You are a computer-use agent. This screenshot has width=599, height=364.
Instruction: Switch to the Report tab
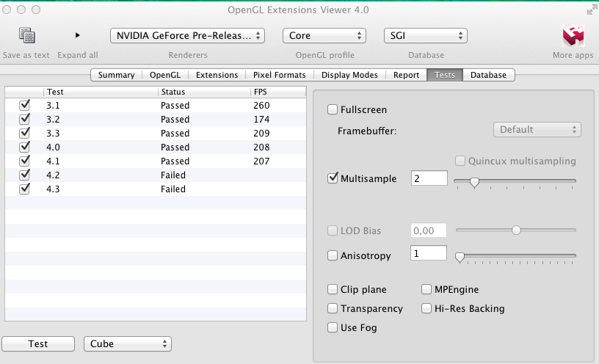406,75
